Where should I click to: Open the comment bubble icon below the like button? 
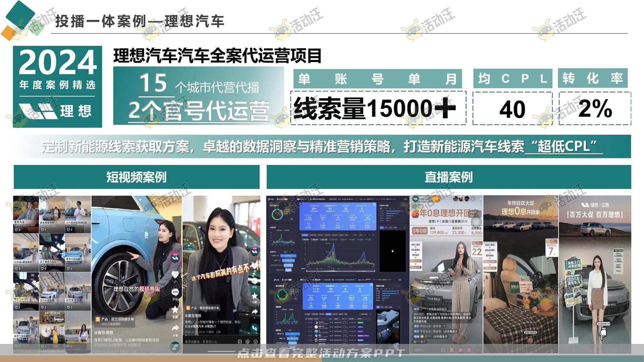(175, 292)
